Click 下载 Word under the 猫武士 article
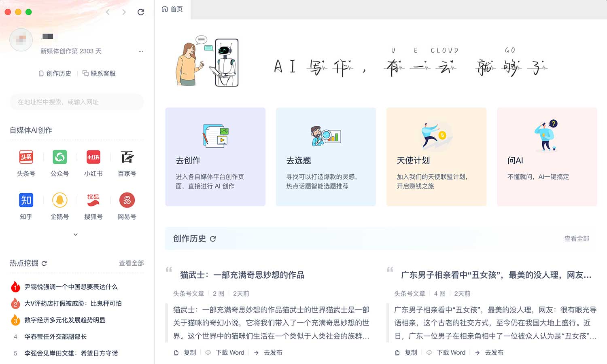 point(225,353)
